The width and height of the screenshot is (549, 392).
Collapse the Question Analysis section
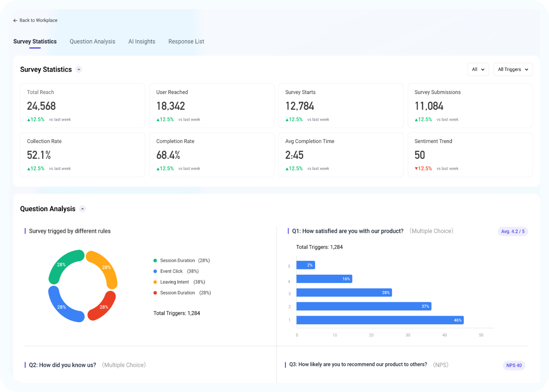[x=83, y=209]
